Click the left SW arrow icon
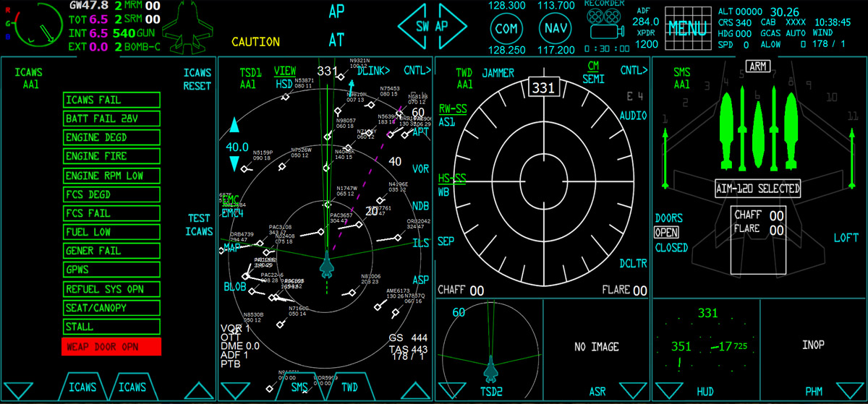The image size is (868, 404). (415, 27)
